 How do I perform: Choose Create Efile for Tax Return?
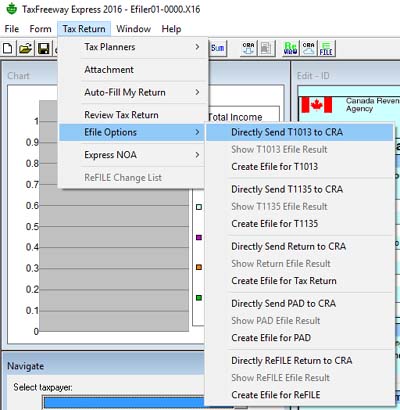[x=300, y=281]
